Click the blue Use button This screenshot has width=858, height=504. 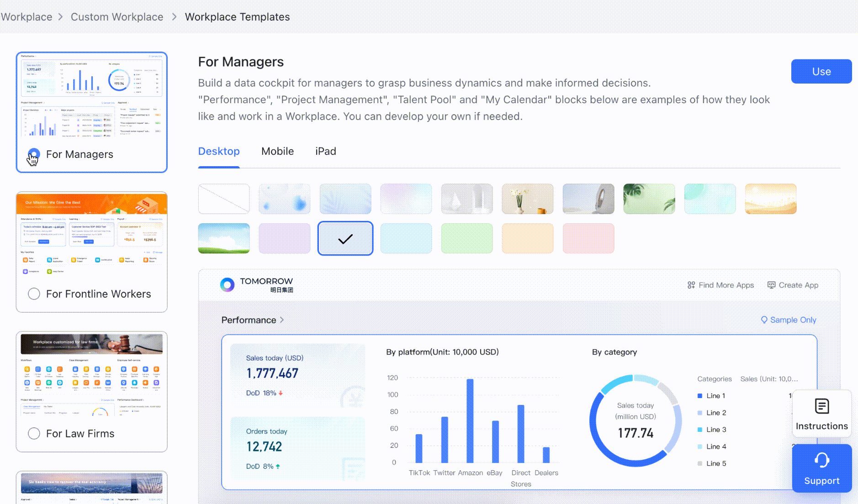[821, 71]
